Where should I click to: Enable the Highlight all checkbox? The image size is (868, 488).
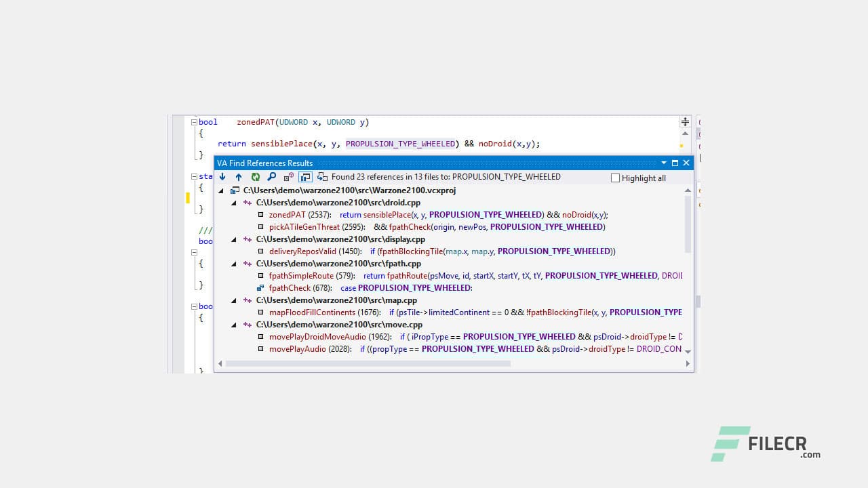(x=616, y=178)
